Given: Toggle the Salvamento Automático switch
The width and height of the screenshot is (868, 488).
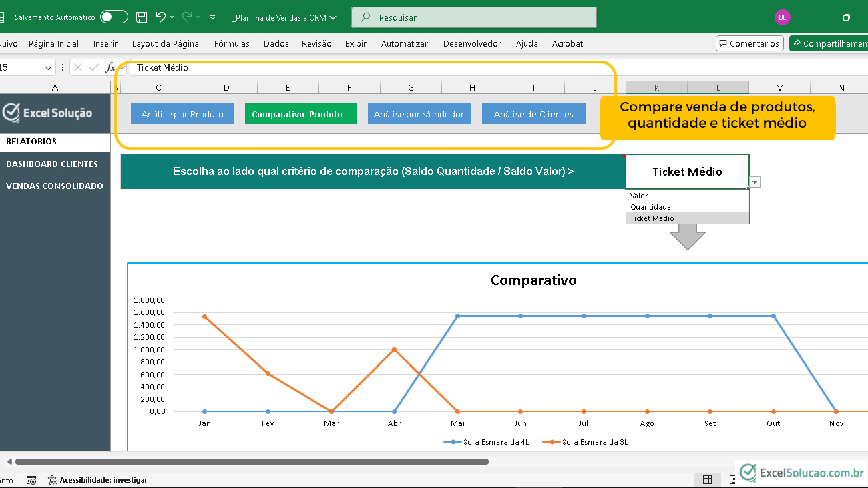Looking at the screenshot, I should click(x=114, y=17).
